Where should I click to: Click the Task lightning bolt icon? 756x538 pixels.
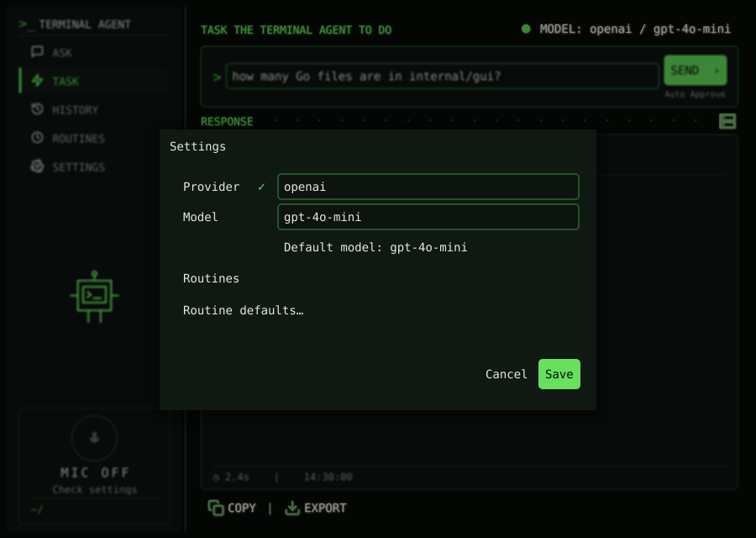[37, 81]
